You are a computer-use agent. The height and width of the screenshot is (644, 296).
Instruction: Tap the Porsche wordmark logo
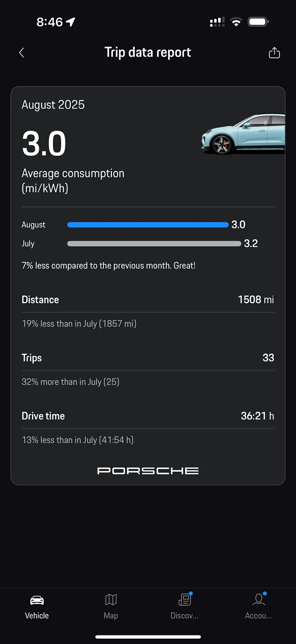point(148,471)
